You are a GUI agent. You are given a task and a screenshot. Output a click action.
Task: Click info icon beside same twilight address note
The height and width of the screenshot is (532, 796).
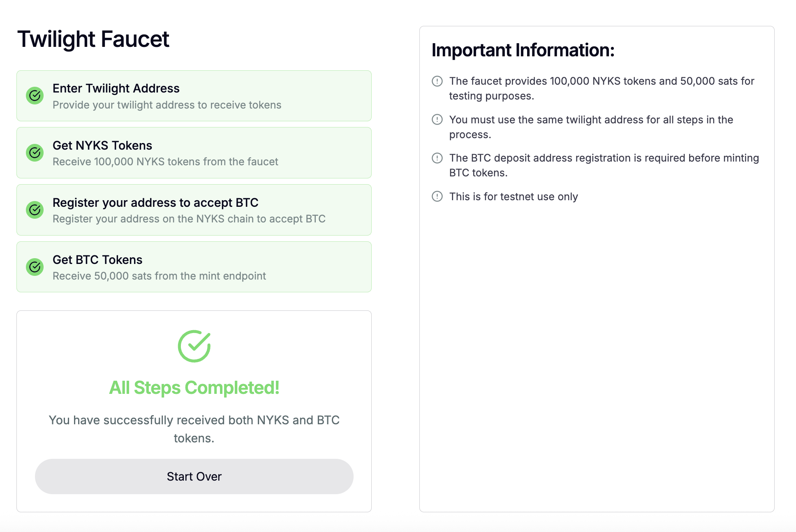point(437,120)
